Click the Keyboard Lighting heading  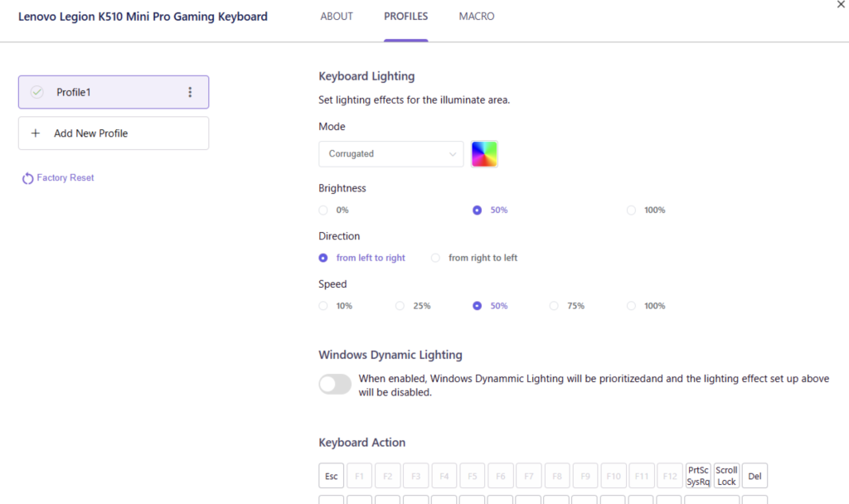coord(366,76)
